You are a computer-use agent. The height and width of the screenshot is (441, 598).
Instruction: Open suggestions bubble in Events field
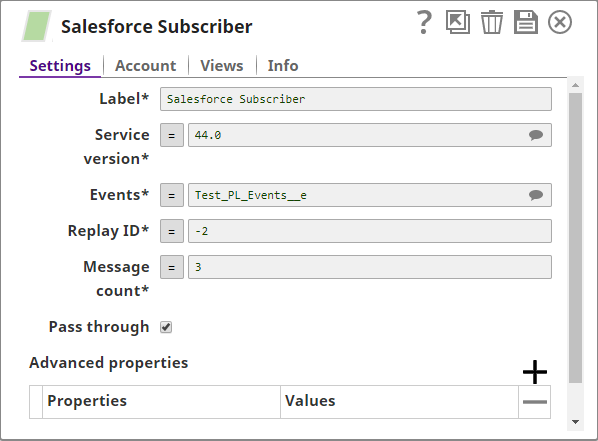coord(536,195)
